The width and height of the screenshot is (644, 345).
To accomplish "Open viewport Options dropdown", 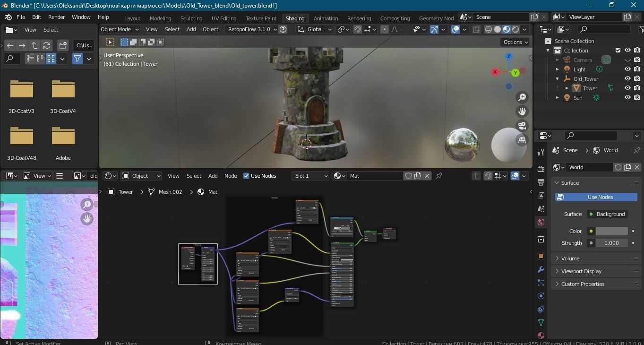I will 515,42.
